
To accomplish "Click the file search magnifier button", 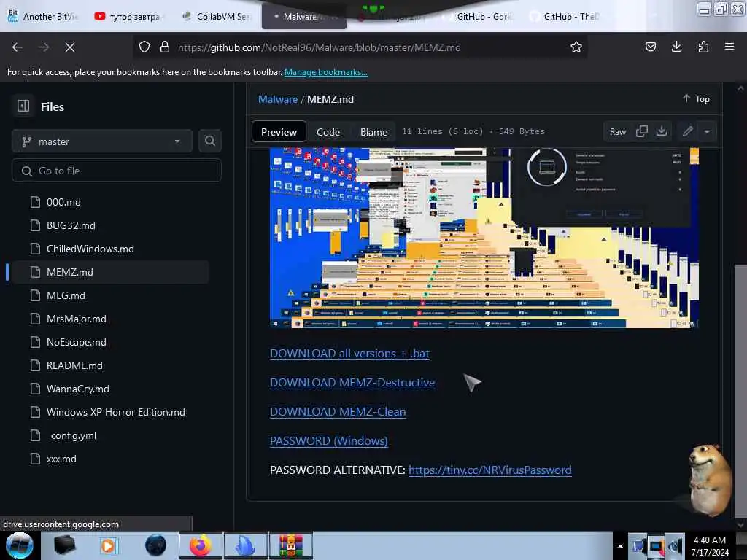I will click(209, 141).
